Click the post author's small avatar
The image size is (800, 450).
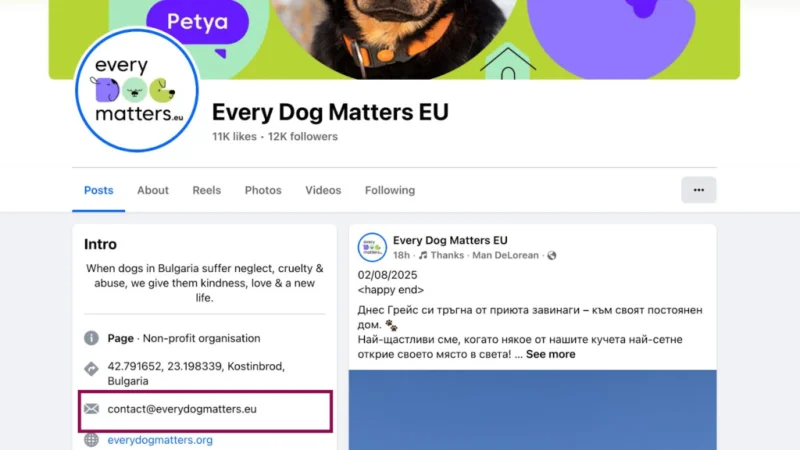pyautogui.click(x=372, y=247)
